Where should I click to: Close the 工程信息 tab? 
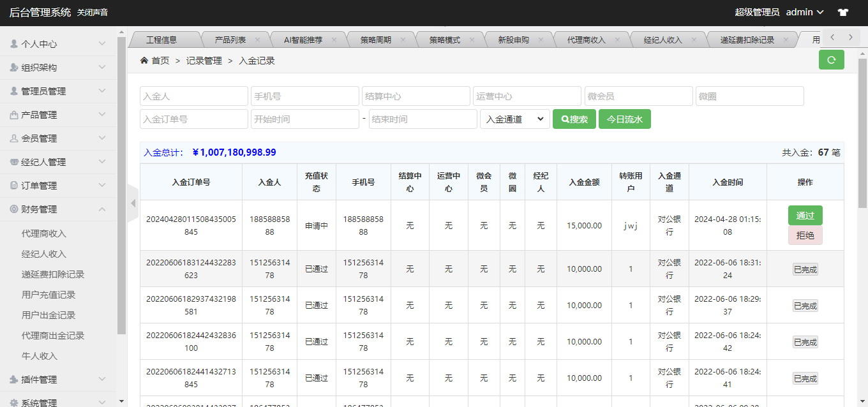[x=195, y=40]
